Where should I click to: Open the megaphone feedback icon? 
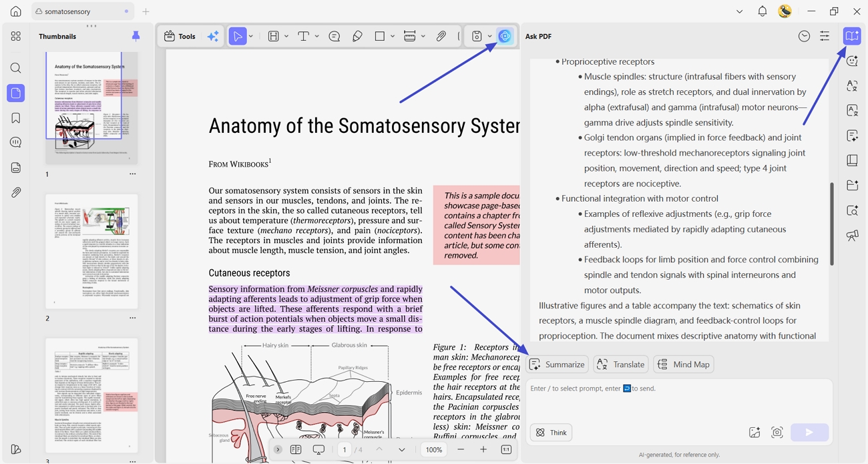(852, 236)
